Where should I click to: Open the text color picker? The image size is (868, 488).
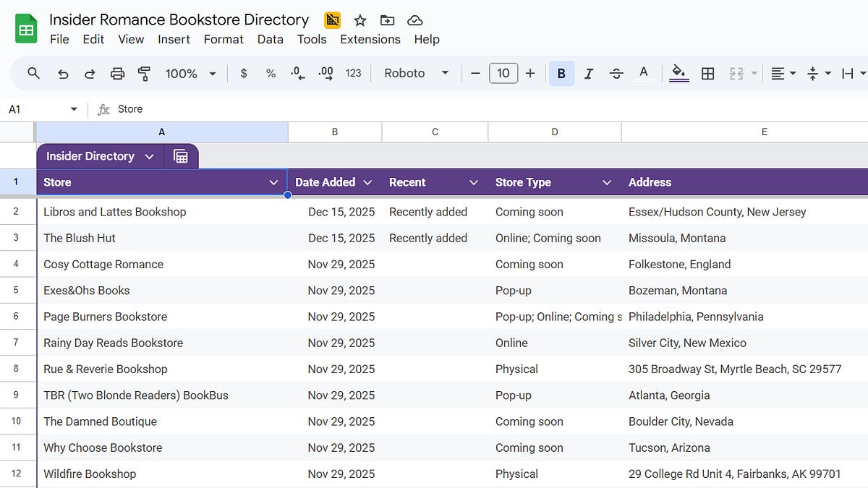click(643, 73)
